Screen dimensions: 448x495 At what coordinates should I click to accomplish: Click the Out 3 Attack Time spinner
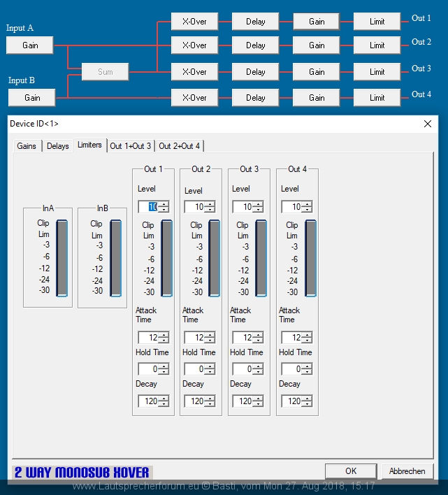[258, 338]
